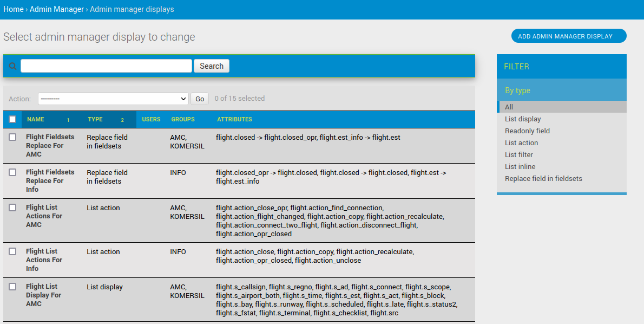Check Flight List Actions For Info row
Screen dimensions: 644x324
coord(12,252)
